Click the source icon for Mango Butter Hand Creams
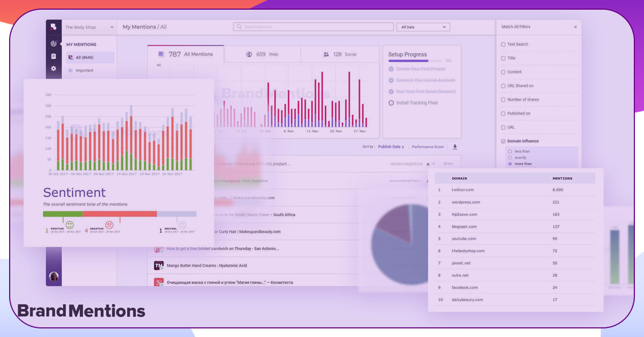Screen dimensions: 644x337 (158, 266)
